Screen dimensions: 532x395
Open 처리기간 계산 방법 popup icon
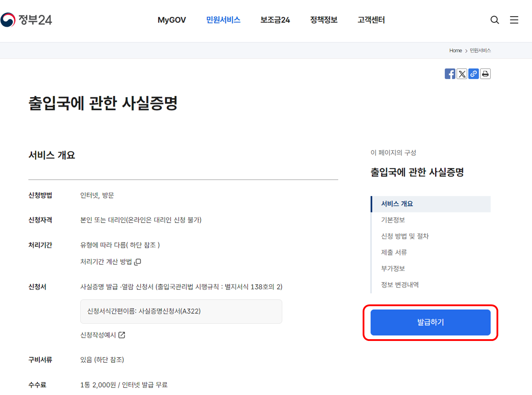click(x=138, y=262)
